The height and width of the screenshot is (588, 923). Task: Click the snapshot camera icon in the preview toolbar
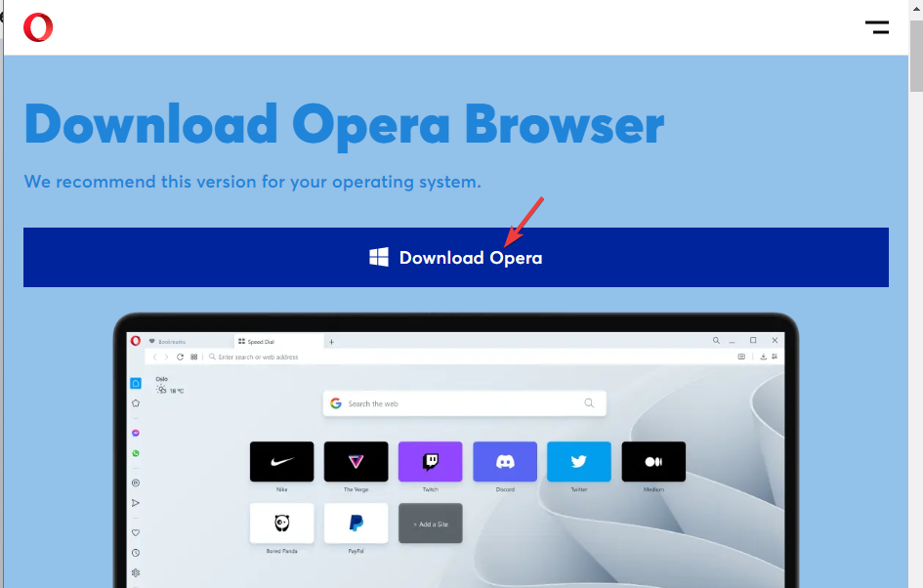[741, 357]
